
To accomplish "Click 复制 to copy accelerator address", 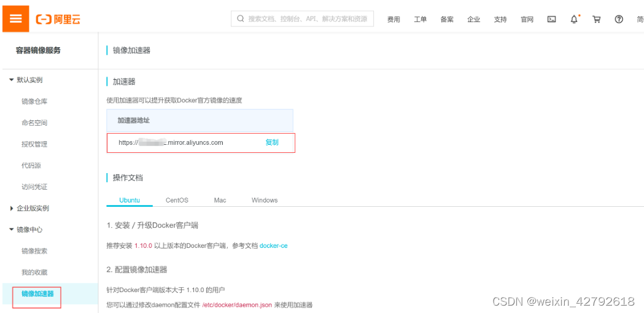I will 272,142.
